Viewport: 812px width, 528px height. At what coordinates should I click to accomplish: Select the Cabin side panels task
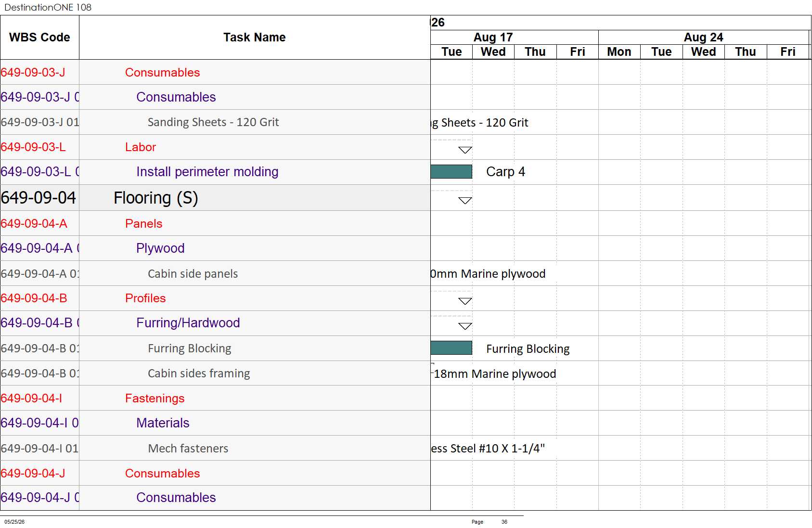click(193, 274)
